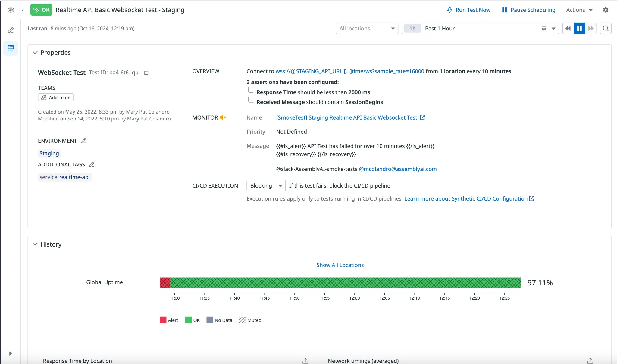Export the Response Time by Location graph

pyautogui.click(x=305, y=360)
